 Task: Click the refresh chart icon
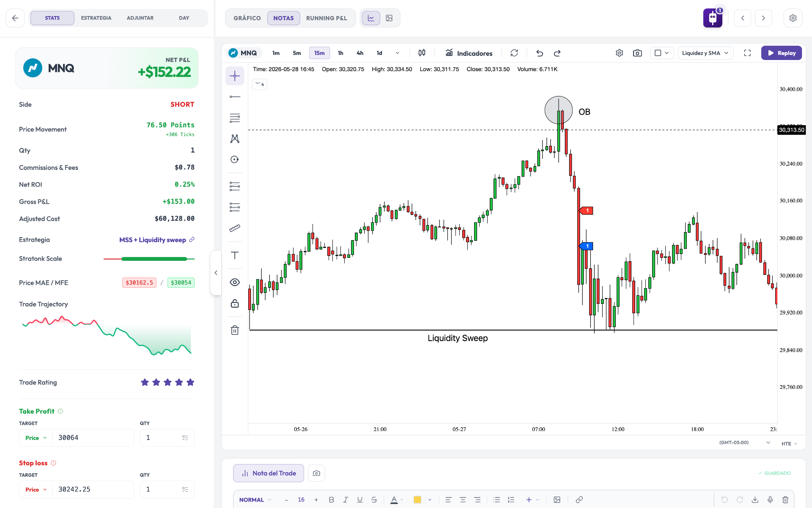514,53
